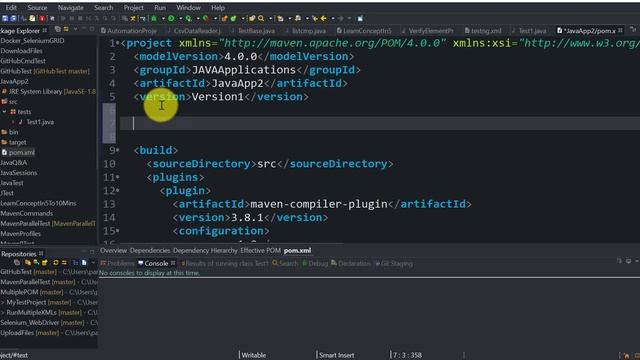Click the red-square icon near Save All
The height and width of the screenshot is (360, 640).
pos(42,18)
